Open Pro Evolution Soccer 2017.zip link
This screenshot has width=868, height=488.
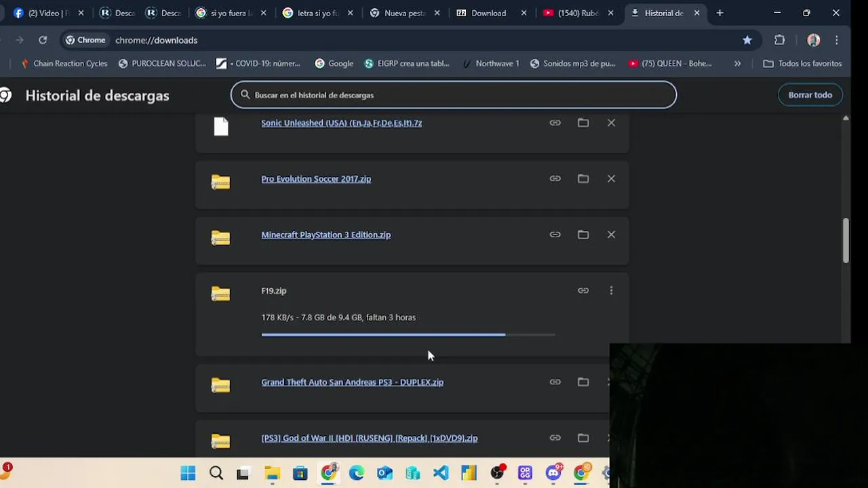316,179
